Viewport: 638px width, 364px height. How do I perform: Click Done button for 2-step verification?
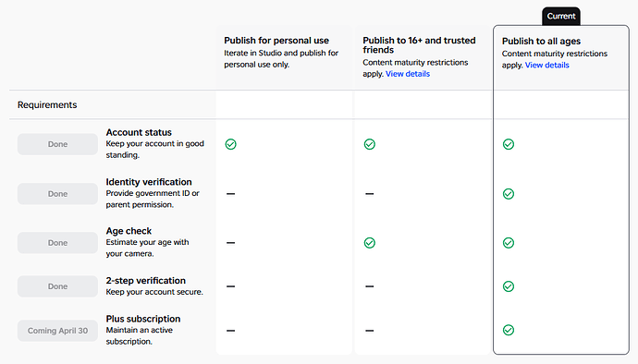[57, 286]
